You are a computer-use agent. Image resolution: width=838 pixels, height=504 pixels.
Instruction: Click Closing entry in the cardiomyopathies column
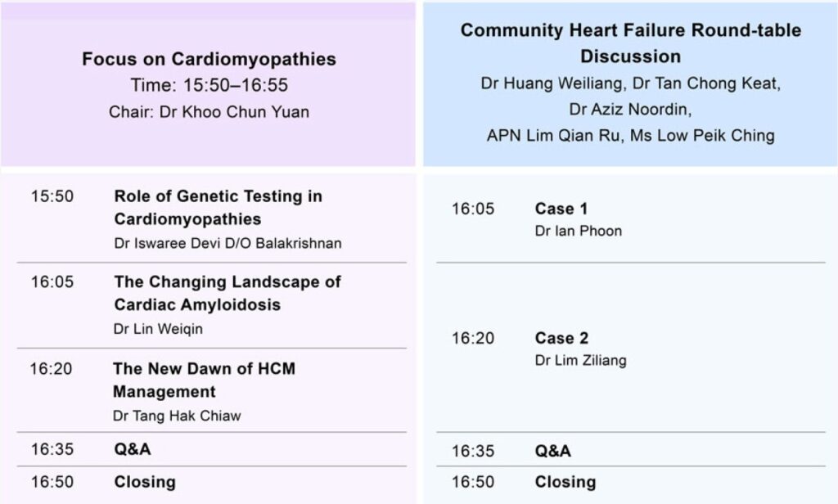pyautogui.click(x=212, y=482)
